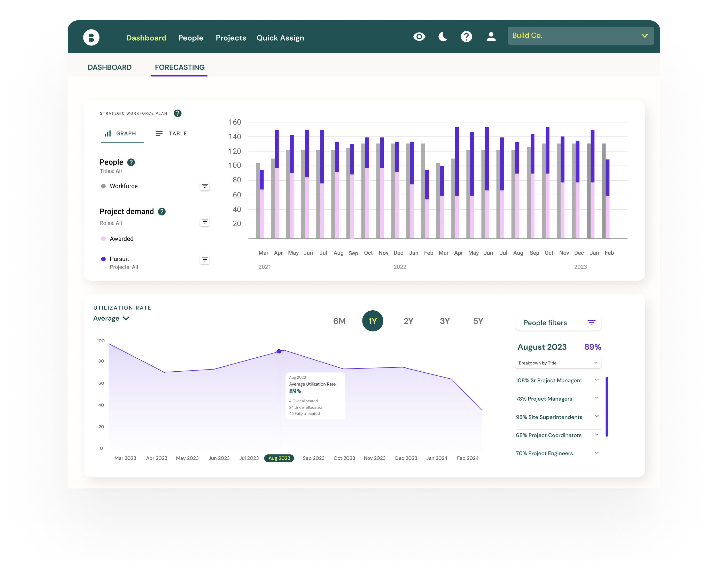The width and height of the screenshot is (728, 561).
Task: Open the People help icon
Action: pyautogui.click(x=131, y=162)
